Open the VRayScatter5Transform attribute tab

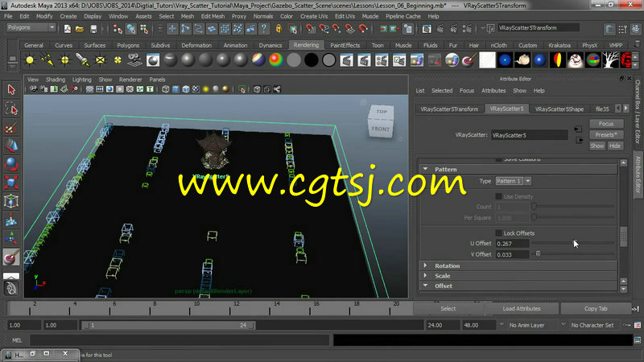tap(449, 109)
